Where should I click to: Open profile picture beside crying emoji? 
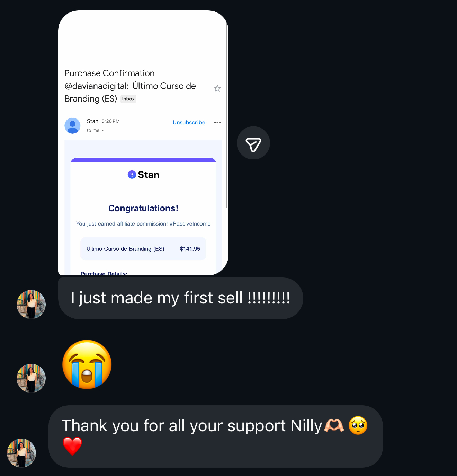(31, 378)
